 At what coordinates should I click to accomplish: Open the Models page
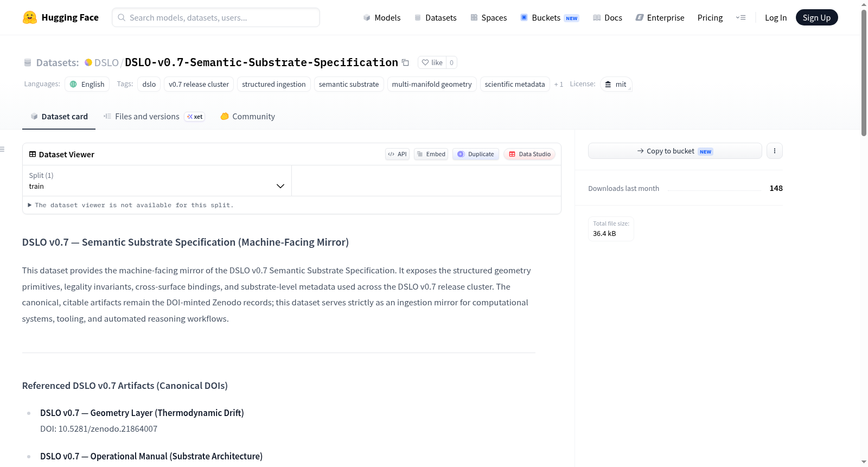[x=382, y=18]
